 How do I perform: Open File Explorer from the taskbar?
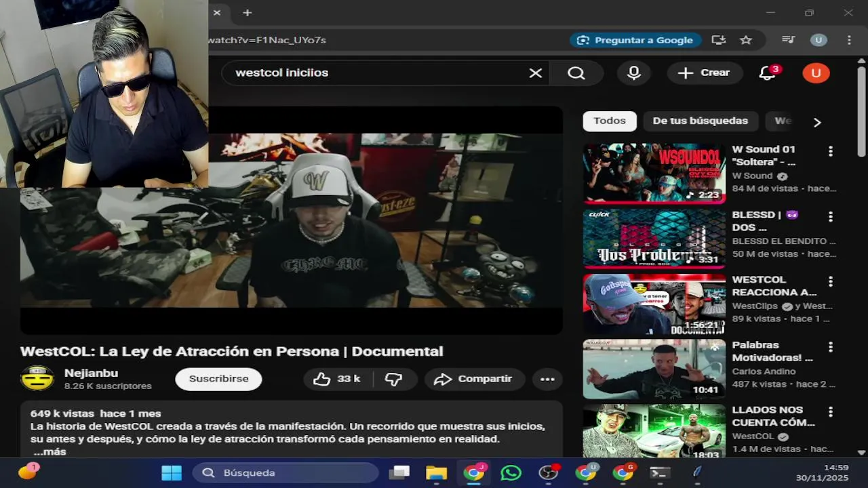437,472
